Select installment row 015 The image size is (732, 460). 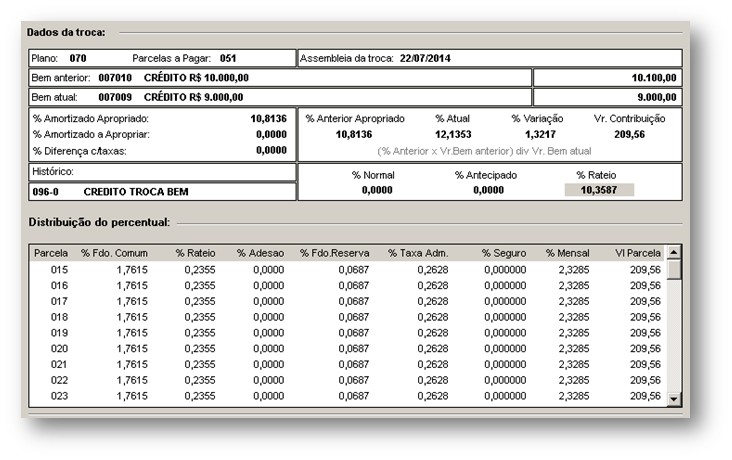tap(348, 269)
